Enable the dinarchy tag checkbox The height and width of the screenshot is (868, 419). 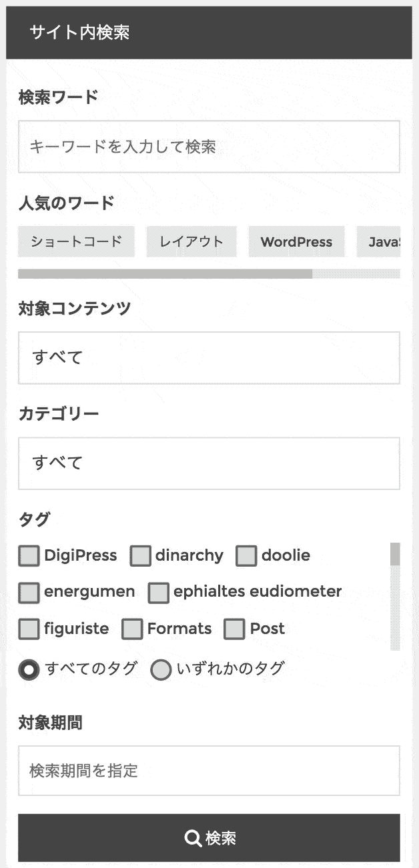pyautogui.click(x=140, y=556)
